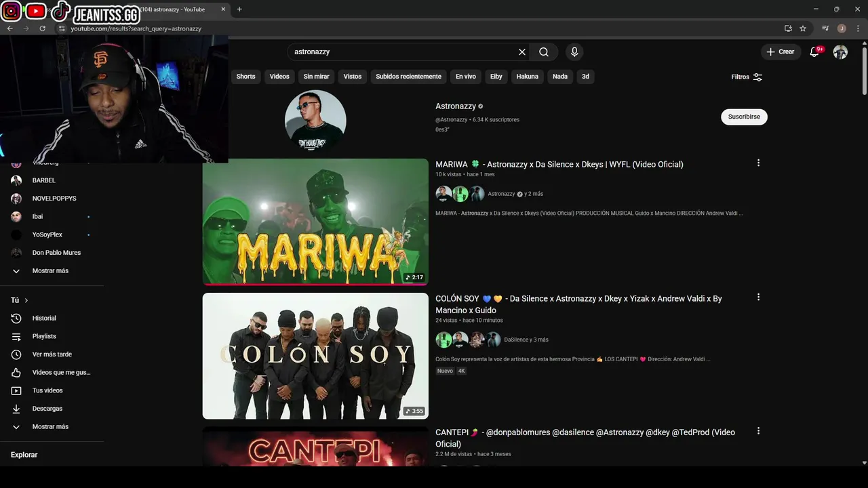Open Astronazzy channel avatar
The height and width of the screenshot is (488, 868).
click(315, 120)
